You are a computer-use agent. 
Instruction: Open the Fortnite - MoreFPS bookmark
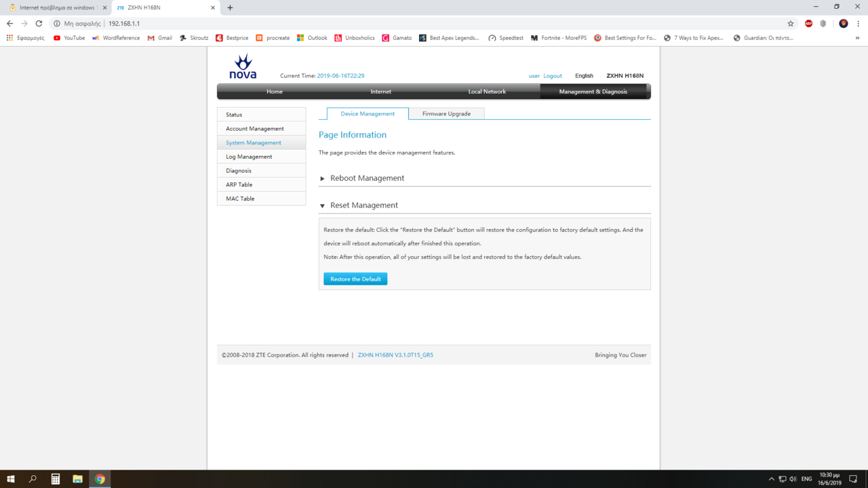559,38
